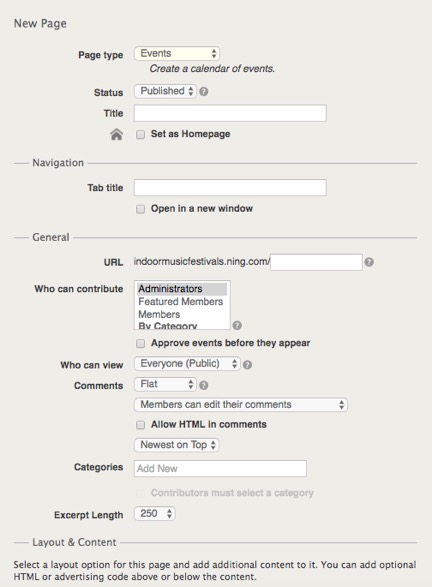Click the help icon beside Comments Flat dropdown
This screenshot has width=432, height=587.
click(204, 385)
